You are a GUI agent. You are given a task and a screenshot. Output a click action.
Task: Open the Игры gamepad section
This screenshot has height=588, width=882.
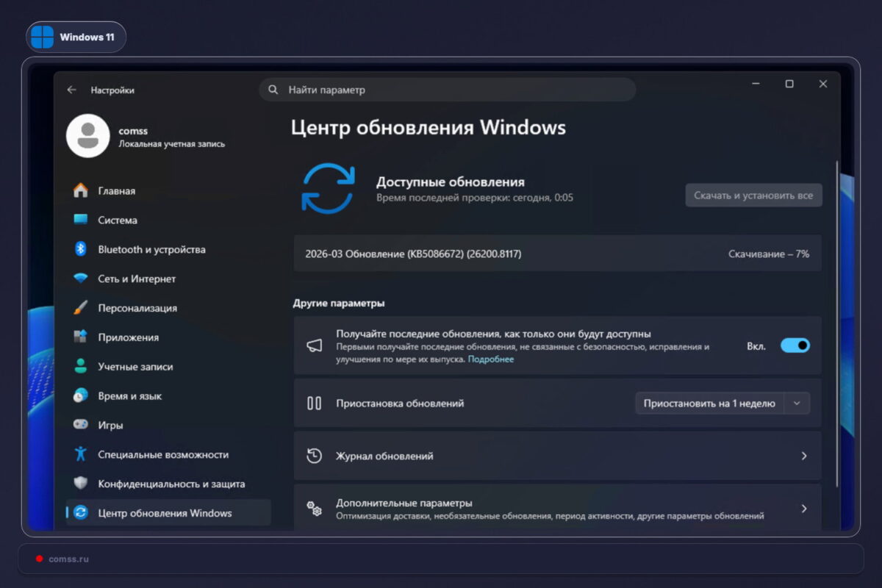click(x=80, y=425)
